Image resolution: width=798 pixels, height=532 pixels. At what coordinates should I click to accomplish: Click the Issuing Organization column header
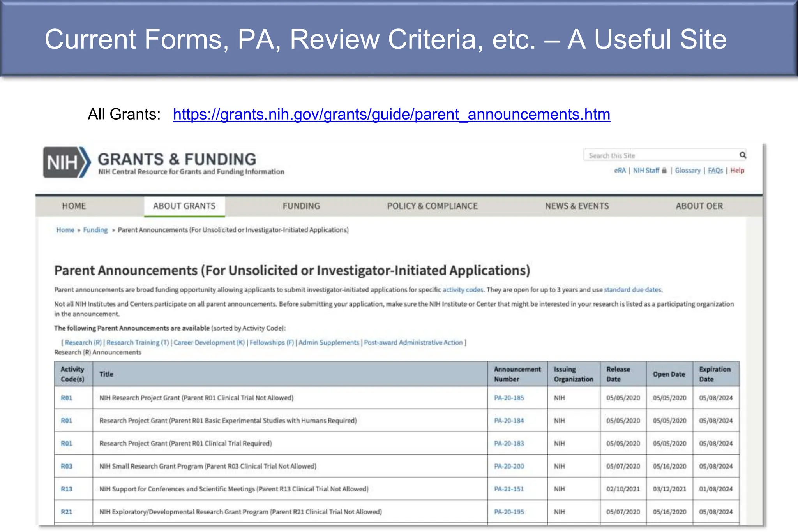pyautogui.click(x=574, y=374)
